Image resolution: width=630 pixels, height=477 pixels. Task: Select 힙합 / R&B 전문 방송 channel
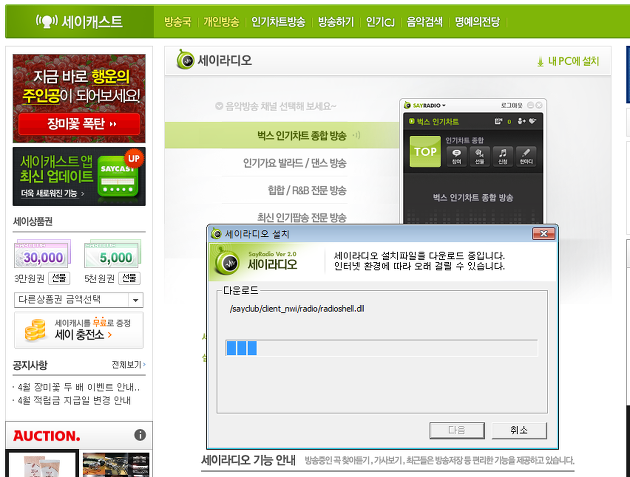coord(307,190)
